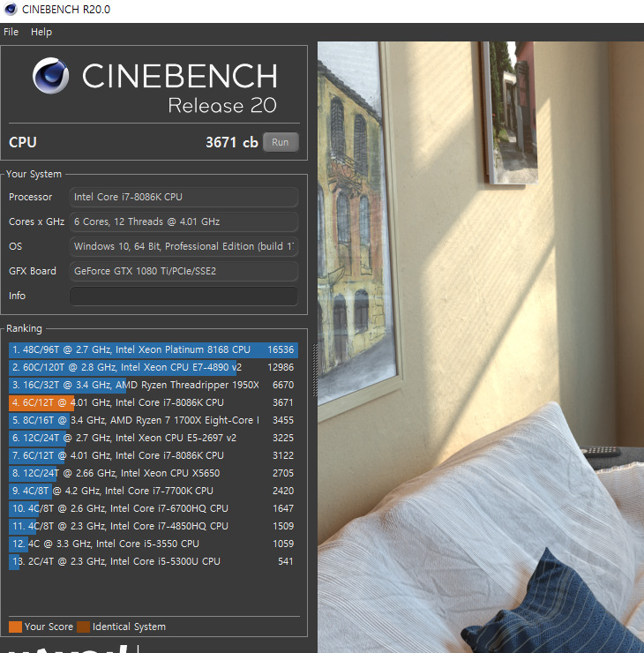Open the File menu
Image resolution: width=644 pixels, height=653 pixels.
coord(11,32)
